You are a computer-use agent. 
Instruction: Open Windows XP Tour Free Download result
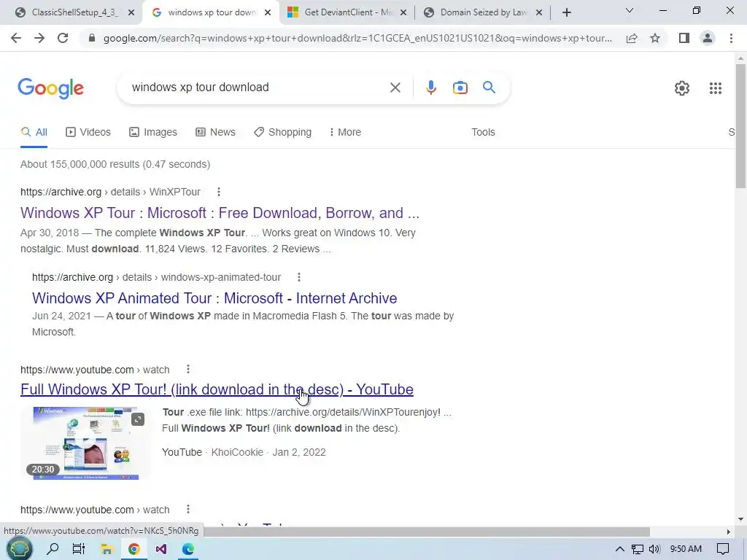220,213
